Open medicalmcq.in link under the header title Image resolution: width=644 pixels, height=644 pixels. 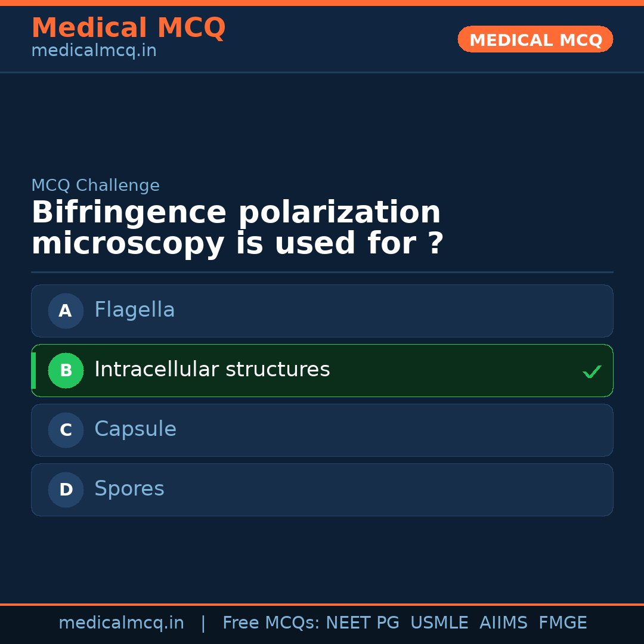[94, 51]
